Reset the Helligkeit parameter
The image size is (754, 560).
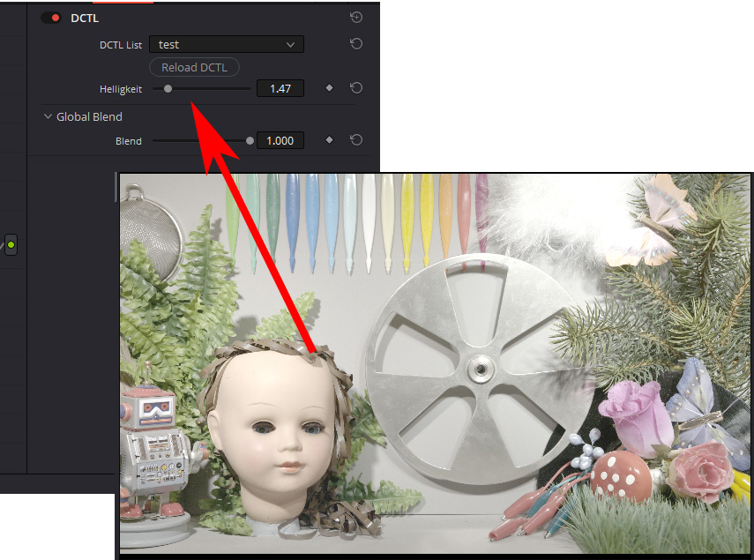tap(356, 88)
